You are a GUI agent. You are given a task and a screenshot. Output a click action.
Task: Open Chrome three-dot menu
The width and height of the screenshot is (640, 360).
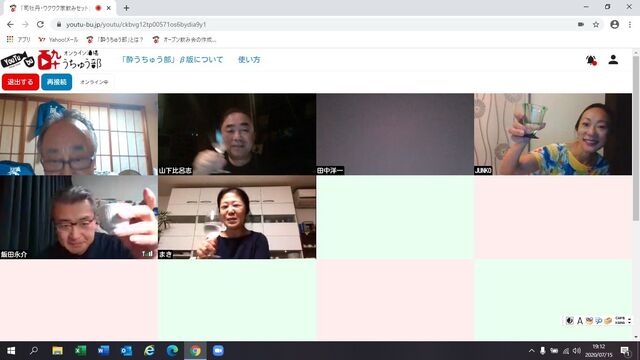tap(630, 24)
